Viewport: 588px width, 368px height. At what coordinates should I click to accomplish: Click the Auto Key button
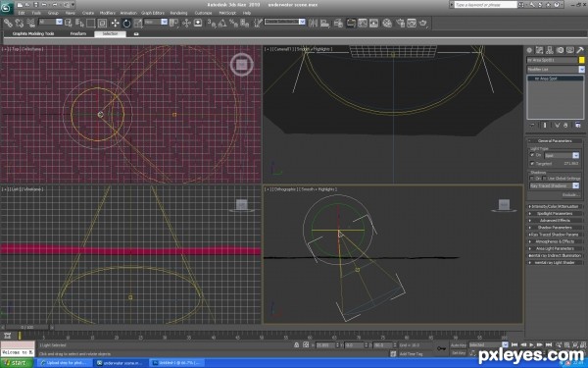(459, 345)
